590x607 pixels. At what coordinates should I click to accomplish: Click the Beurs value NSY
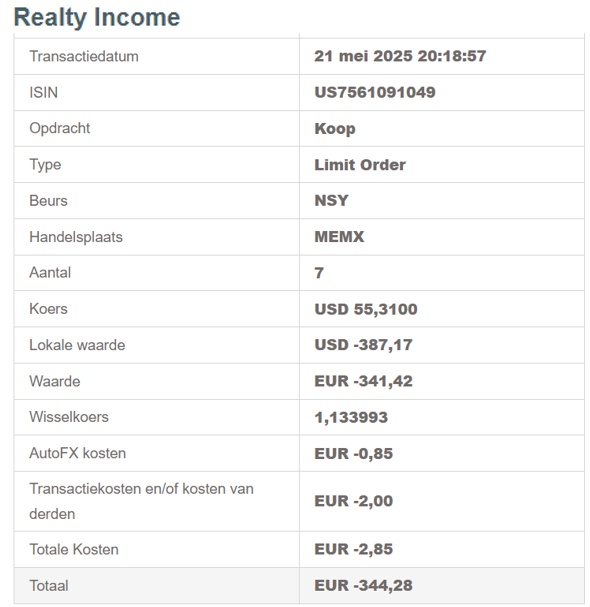[331, 201]
